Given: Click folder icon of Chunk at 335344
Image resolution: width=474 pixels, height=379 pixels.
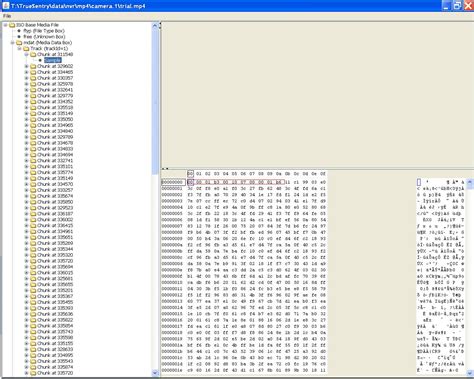Looking at the screenshot, I should 33,249.
